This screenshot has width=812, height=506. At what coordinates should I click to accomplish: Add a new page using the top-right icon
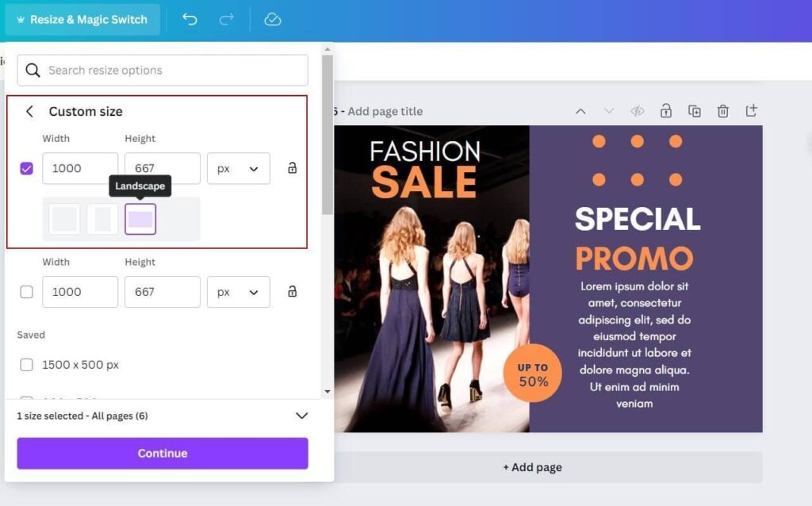click(x=751, y=111)
